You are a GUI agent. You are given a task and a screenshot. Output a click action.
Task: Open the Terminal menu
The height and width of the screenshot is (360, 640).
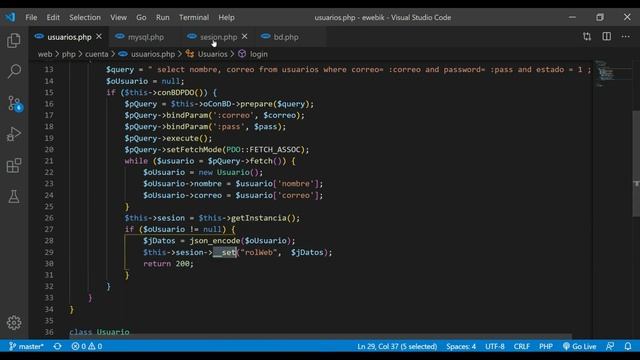[194, 18]
